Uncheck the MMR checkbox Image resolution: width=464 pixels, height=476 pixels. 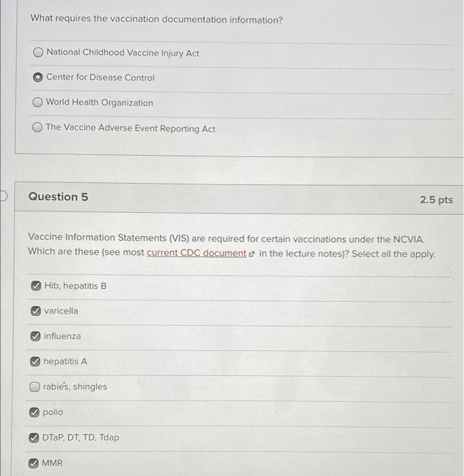click(x=33, y=463)
